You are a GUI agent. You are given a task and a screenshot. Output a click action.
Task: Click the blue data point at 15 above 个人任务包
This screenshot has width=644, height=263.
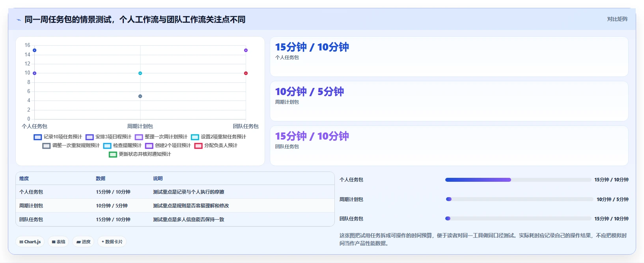tap(35, 50)
